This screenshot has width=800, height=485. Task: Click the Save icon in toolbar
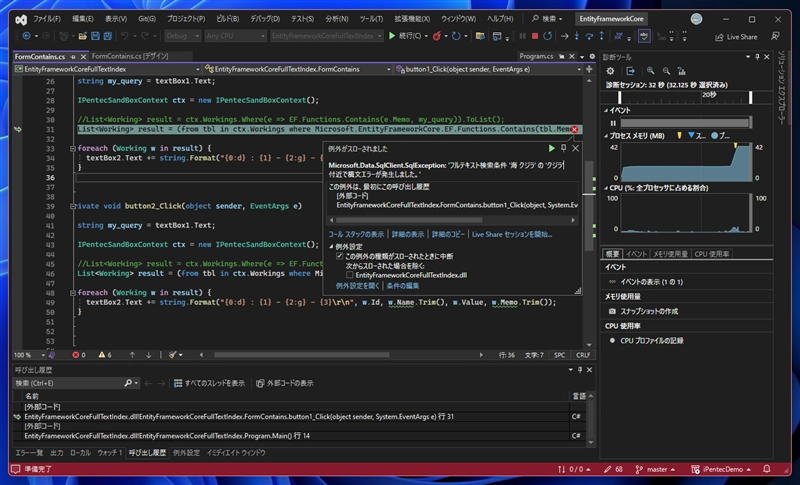95,36
